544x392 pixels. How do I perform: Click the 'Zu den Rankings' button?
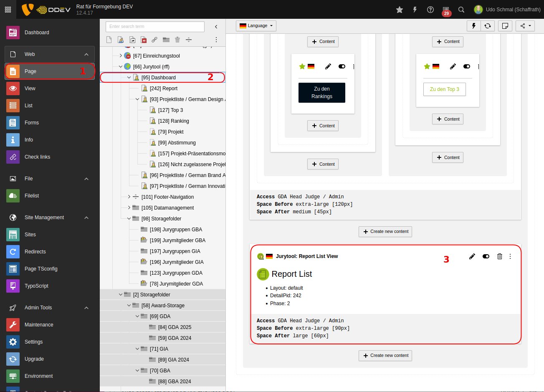[321, 93]
